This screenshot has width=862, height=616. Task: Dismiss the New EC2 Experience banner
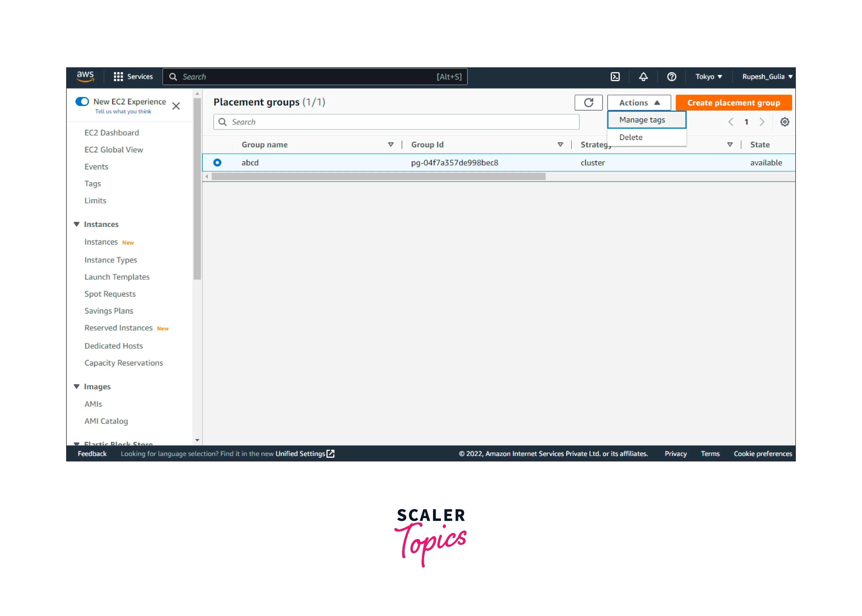[176, 106]
